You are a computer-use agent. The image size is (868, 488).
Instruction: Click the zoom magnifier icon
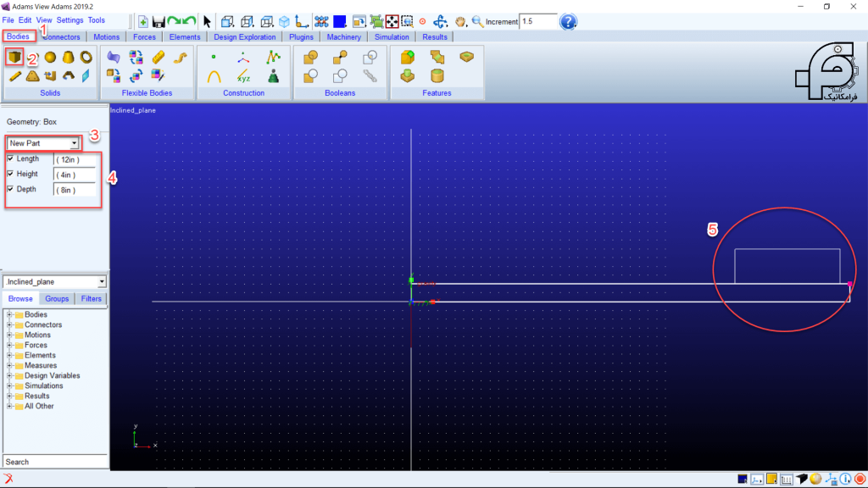click(x=477, y=21)
